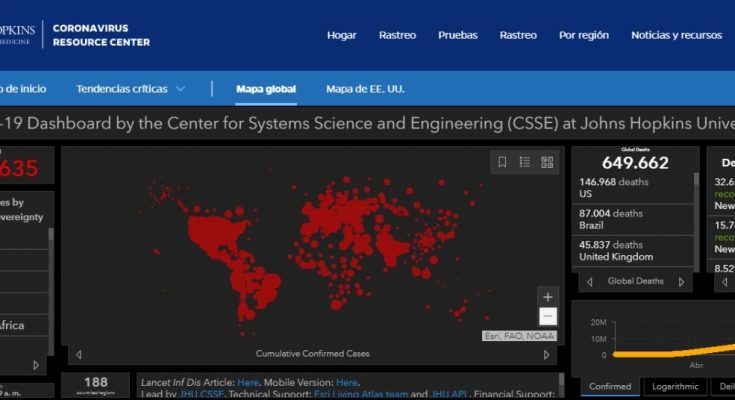Click the Esri, FAO, NOAA attribution
Screen dimensions: 735x400
[x=519, y=336]
